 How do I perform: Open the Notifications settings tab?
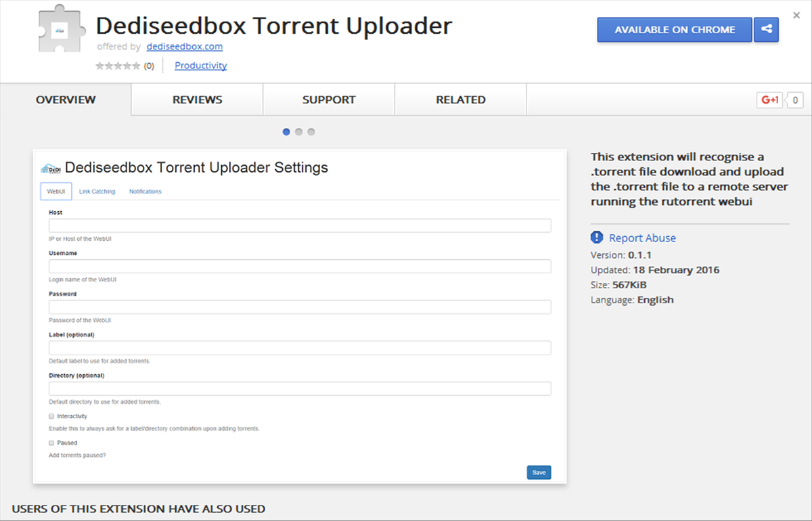(145, 191)
